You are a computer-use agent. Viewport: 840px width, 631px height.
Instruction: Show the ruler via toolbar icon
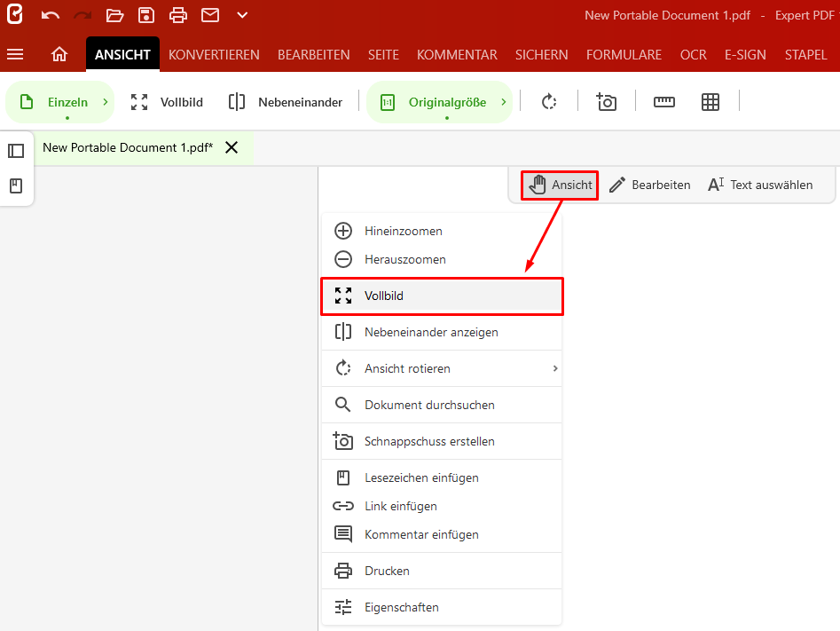[x=664, y=102]
